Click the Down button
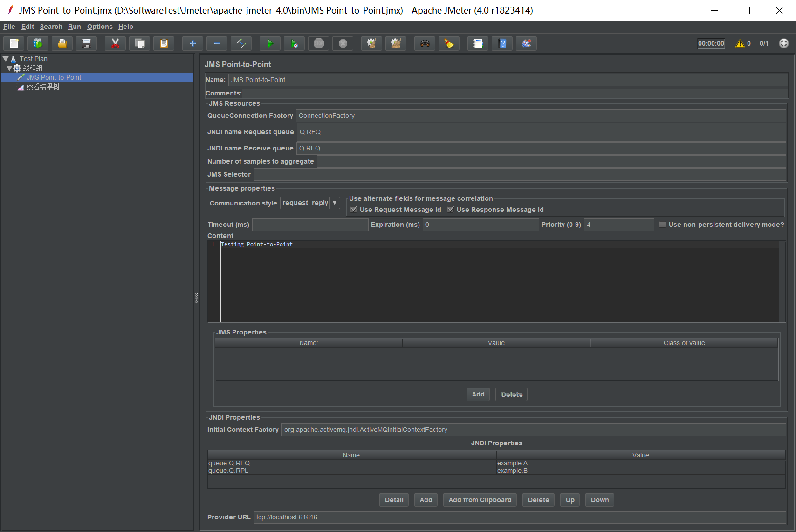The height and width of the screenshot is (532, 796). 600,500
